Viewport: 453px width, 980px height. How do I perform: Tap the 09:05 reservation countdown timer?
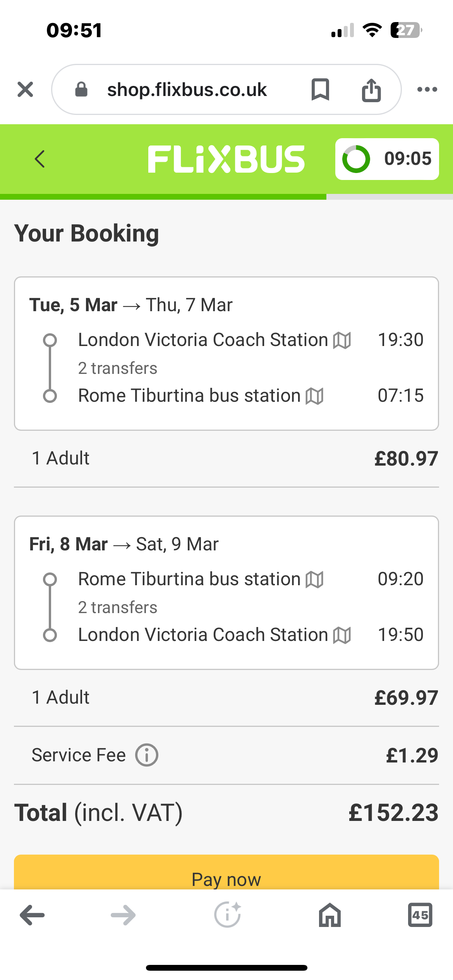tap(387, 159)
